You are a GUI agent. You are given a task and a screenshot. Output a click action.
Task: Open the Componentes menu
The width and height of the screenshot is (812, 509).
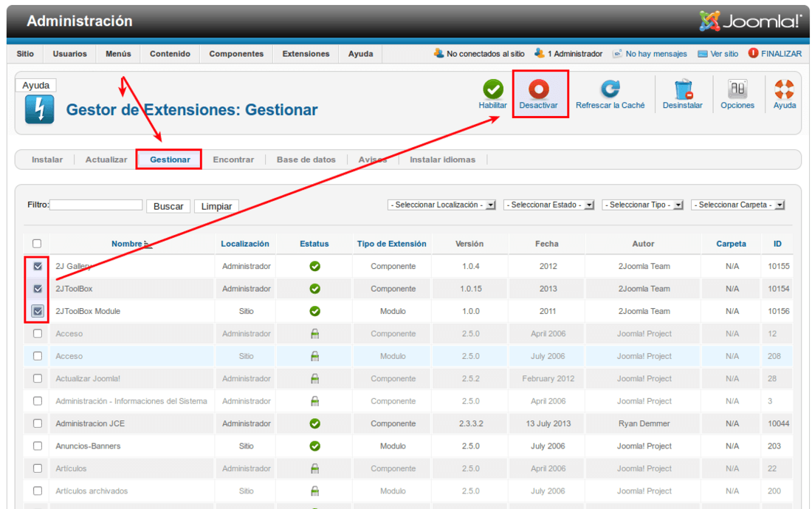click(x=236, y=54)
